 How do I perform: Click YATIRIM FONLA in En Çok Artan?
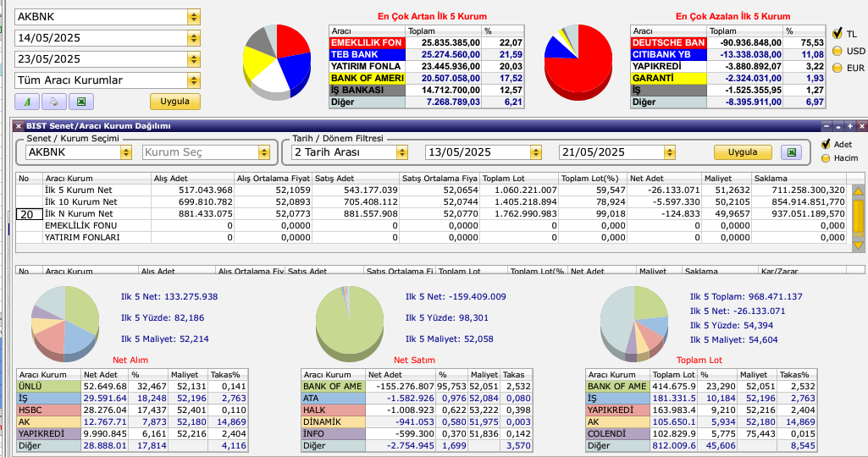(367, 66)
